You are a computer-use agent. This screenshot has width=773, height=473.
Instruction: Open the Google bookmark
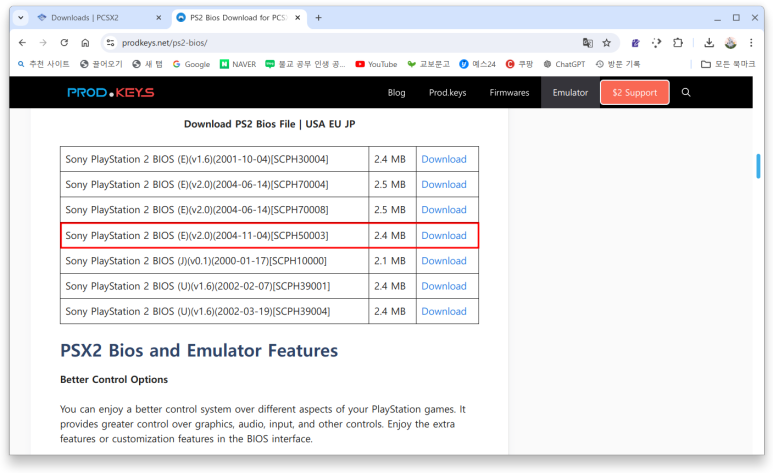click(x=191, y=64)
